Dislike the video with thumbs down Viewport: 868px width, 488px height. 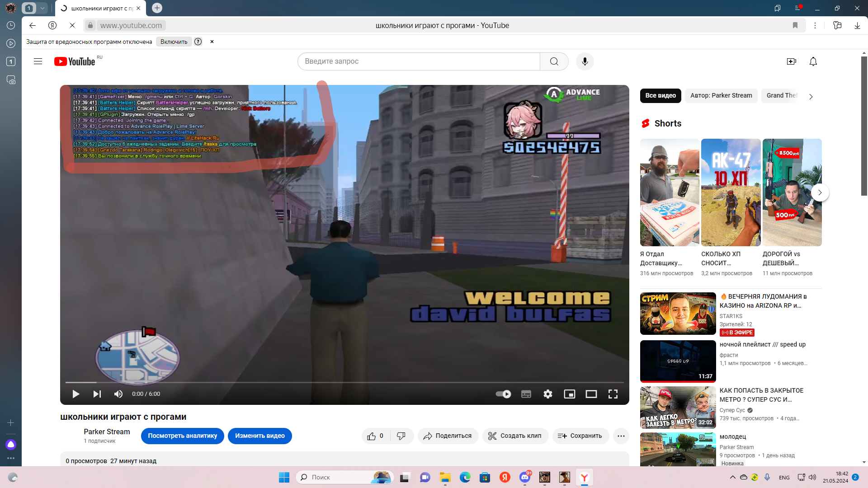pos(401,436)
